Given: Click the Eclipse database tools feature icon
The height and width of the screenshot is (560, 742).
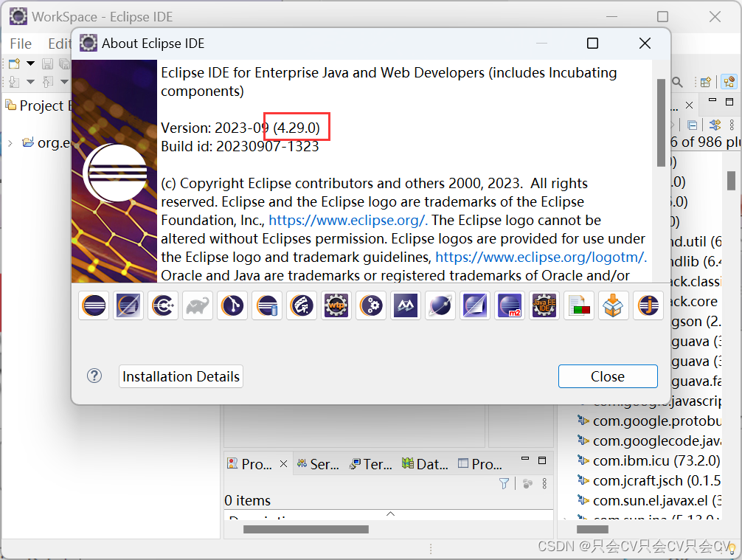Looking at the screenshot, I should (267, 305).
